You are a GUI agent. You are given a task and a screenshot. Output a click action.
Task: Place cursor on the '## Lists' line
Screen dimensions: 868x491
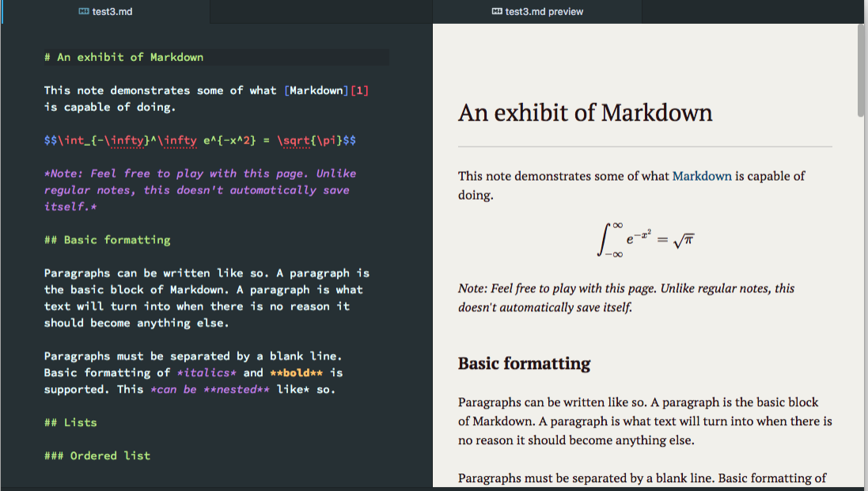click(x=70, y=423)
